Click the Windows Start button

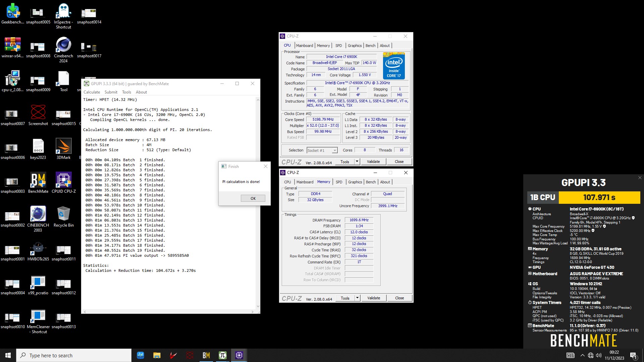8,355
